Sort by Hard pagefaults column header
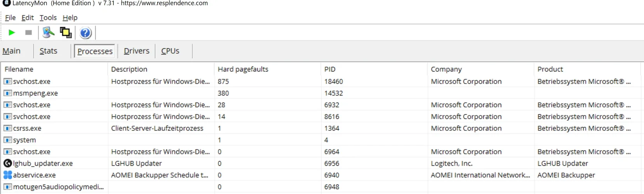644x194 pixels. [x=268, y=69]
